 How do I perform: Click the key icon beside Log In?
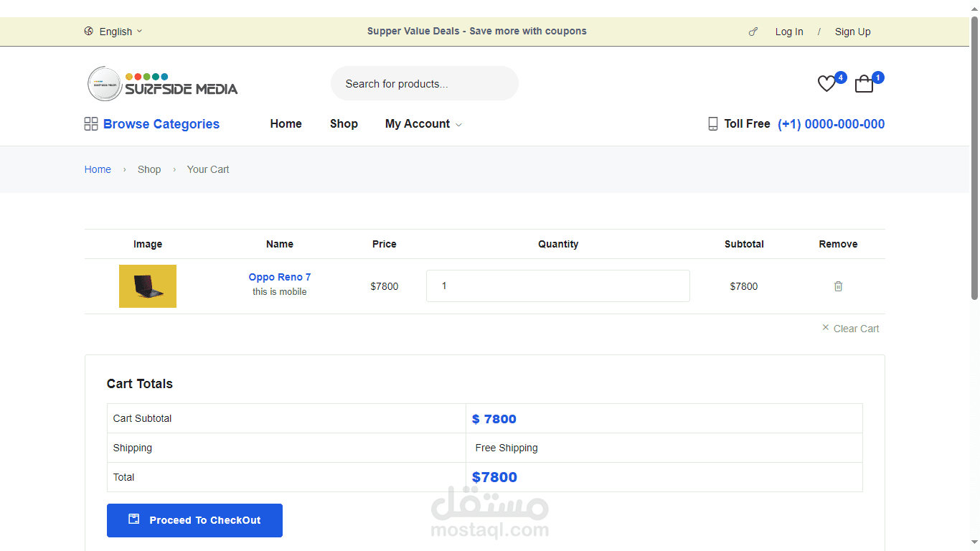753,32
